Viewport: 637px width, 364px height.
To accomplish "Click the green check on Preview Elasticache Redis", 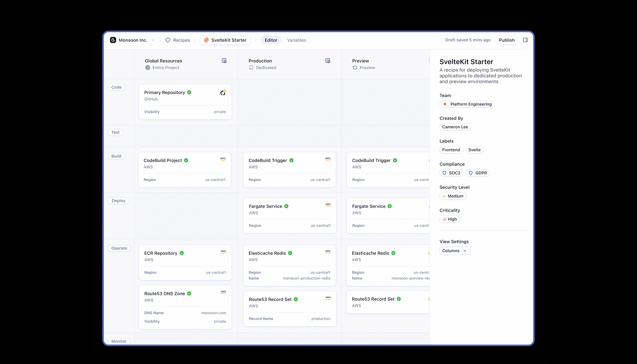I will pyautogui.click(x=393, y=253).
